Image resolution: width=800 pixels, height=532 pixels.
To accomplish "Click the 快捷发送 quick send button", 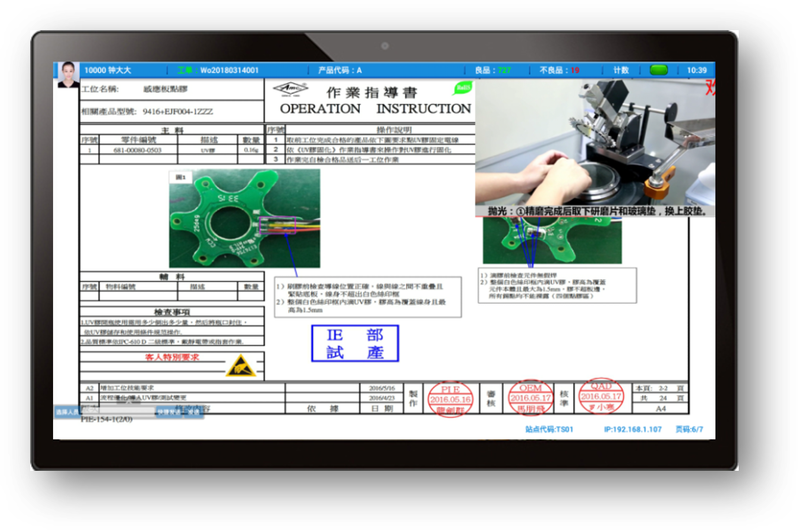I will [169, 412].
